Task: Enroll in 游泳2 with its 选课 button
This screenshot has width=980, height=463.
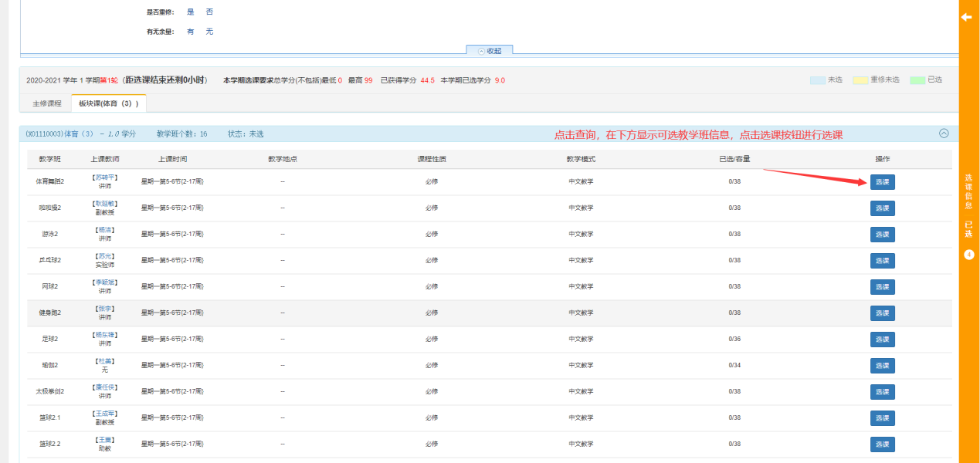Action: 882,235
